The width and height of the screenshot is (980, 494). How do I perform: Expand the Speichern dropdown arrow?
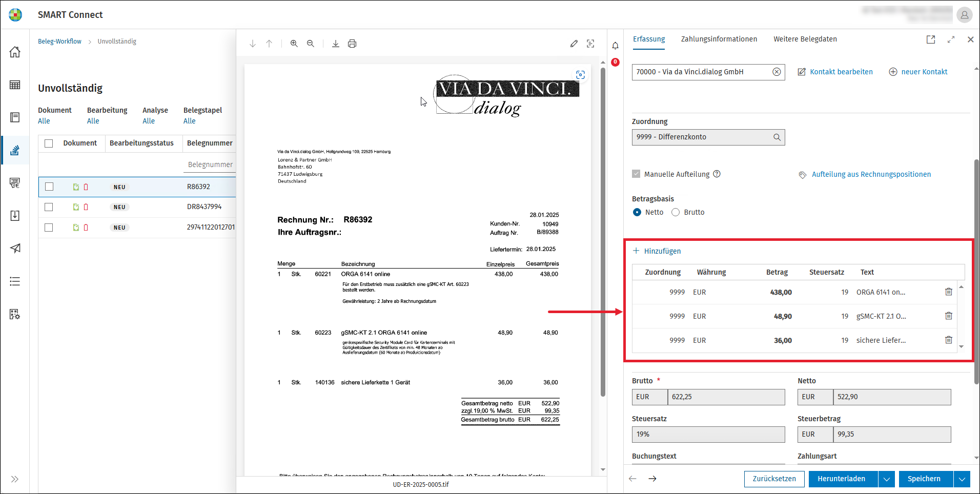(962, 479)
